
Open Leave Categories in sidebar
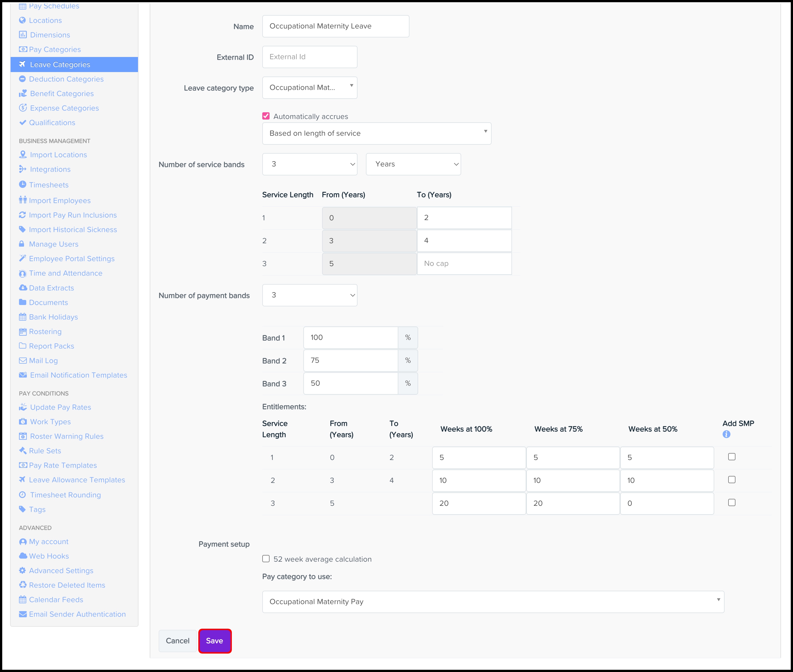coord(60,65)
